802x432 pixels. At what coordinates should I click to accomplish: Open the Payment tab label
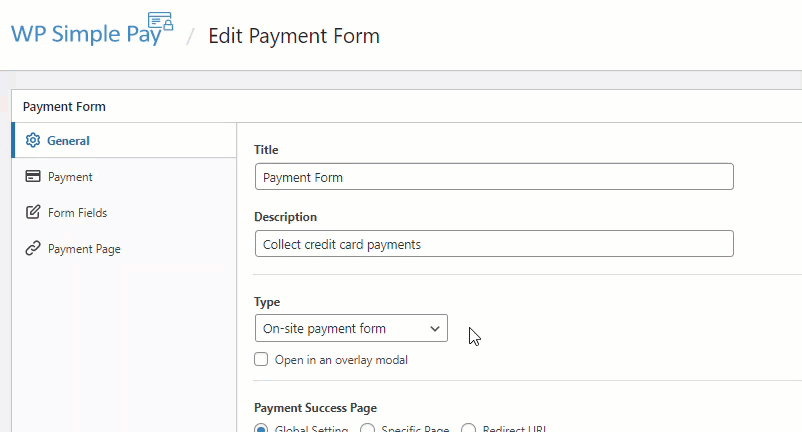tap(70, 177)
